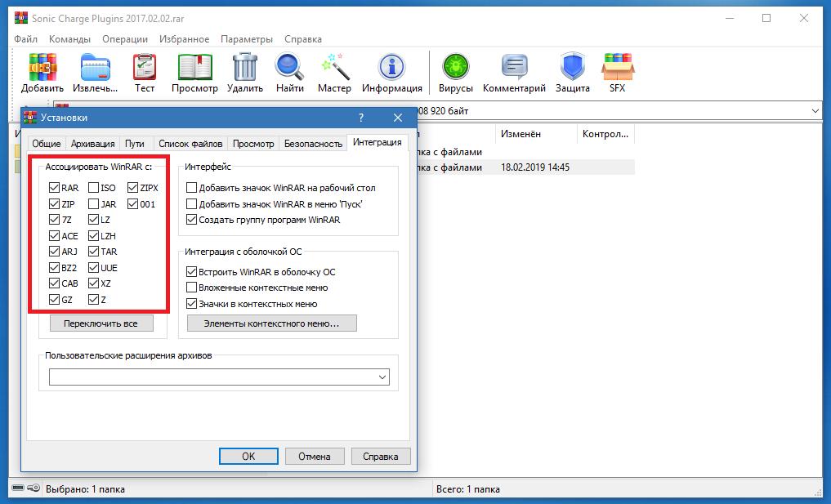
Task: Toggle the Z association checkbox
Action: (94, 300)
